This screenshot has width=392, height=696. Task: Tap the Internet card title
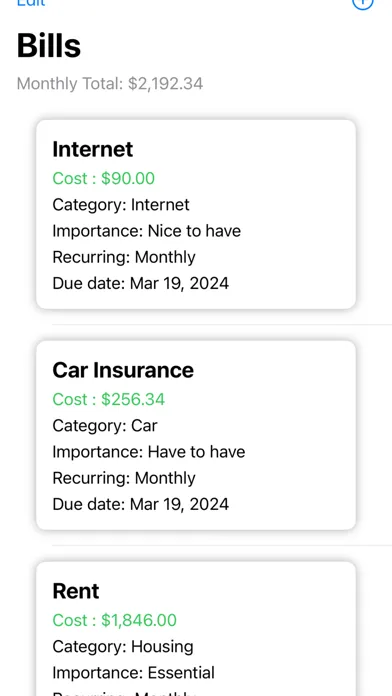pyautogui.click(x=92, y=149)
